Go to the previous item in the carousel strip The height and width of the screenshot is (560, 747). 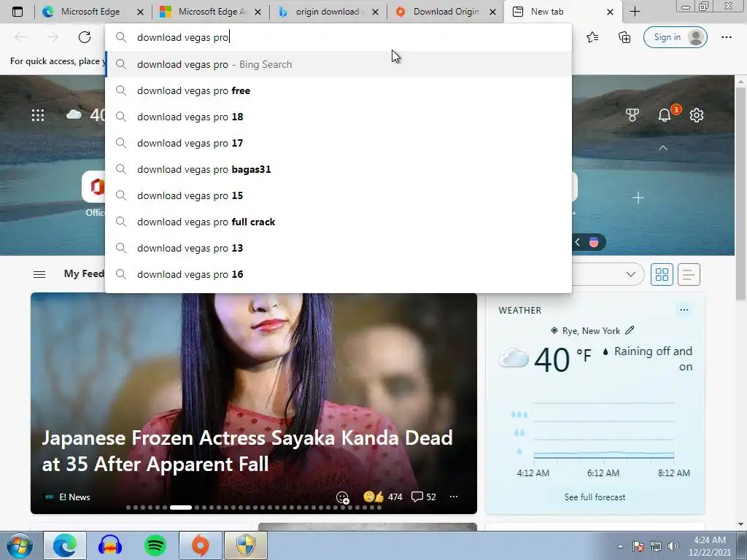click(577, 242)
